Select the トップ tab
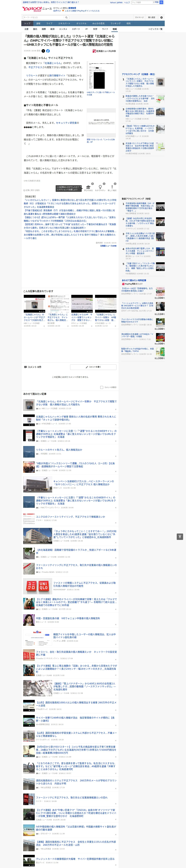The image size is (186, 868). click(27, 24)
